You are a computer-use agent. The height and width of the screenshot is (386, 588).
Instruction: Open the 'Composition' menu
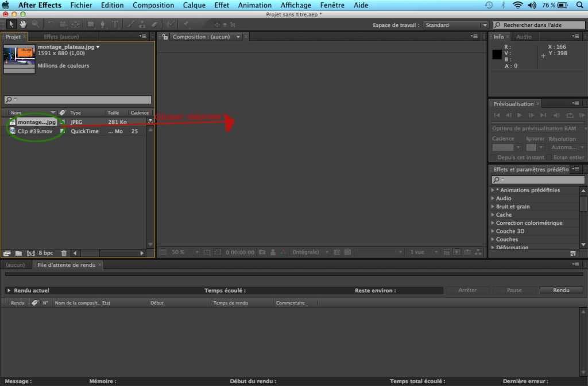pyautogui.click(x=153, y=5)
